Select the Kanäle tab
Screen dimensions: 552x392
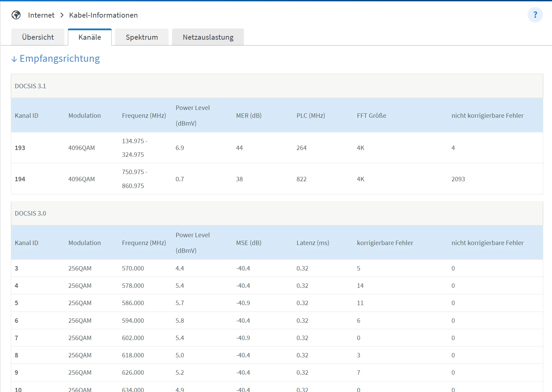click(90, 37)
